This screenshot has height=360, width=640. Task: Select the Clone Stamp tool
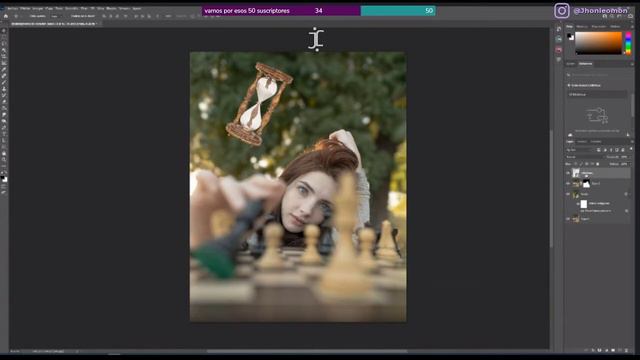[x=4, y=89]
